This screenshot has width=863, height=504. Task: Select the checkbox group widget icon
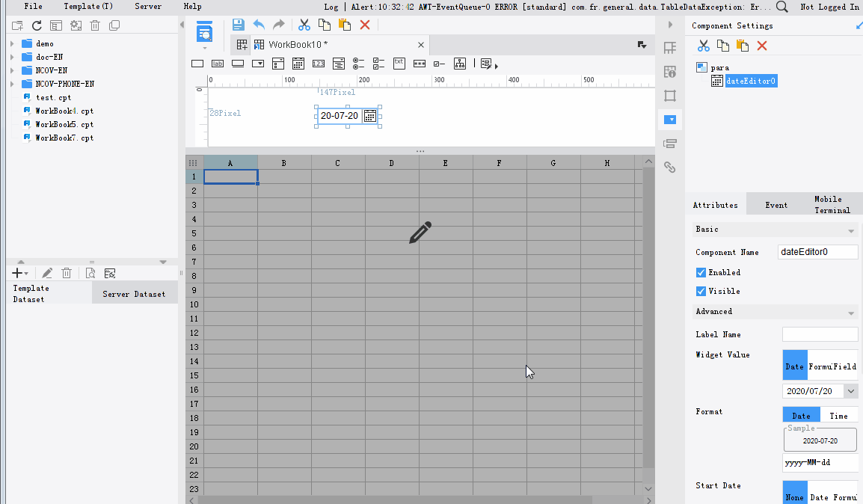click(378, 64)
